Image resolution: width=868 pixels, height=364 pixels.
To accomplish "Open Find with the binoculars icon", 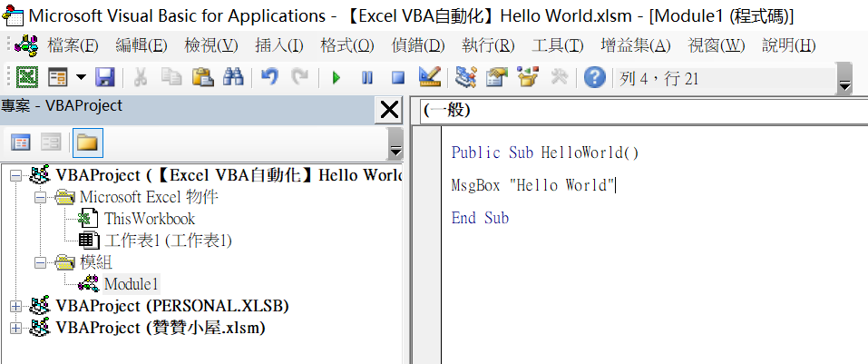I will 233,77.
